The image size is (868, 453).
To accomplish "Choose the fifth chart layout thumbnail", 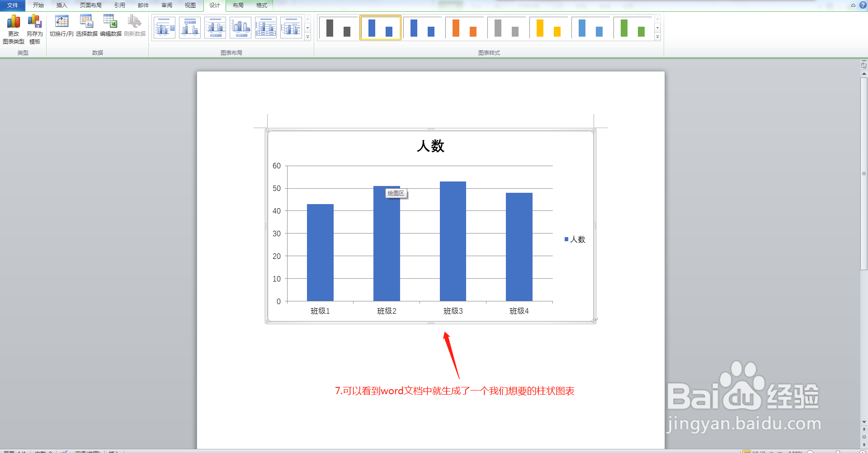I will click(266, 28).
